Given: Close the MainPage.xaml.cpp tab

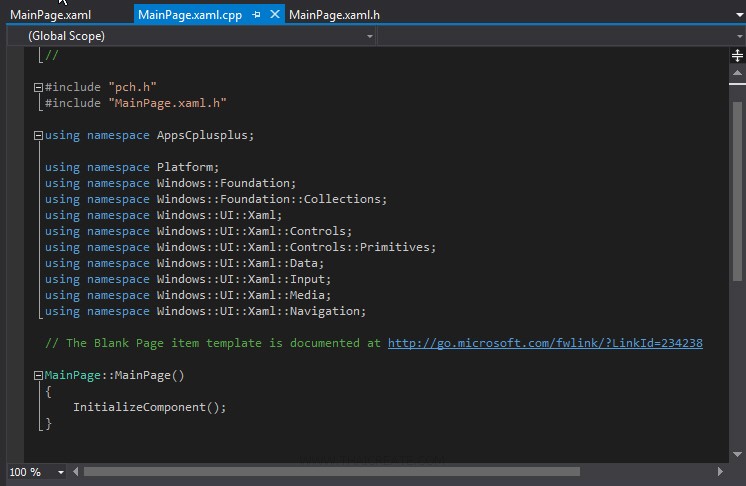Looking at the screenshot, I should [275, 15].
